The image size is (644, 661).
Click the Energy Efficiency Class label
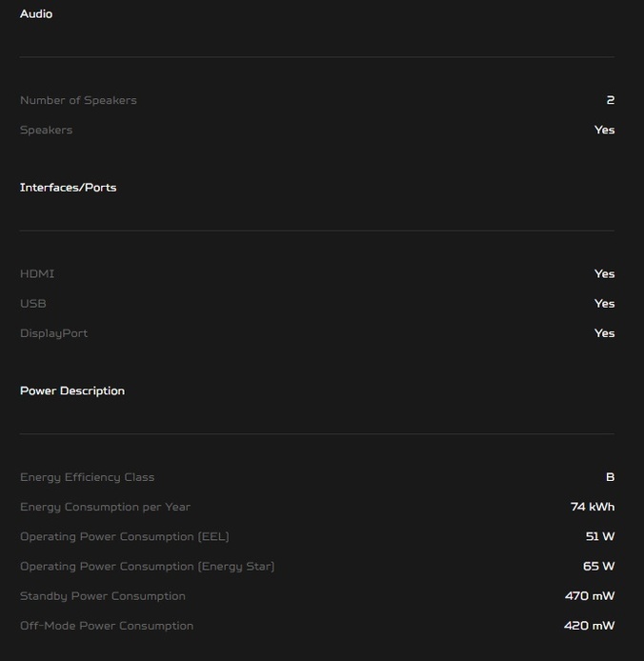point(88,477)
